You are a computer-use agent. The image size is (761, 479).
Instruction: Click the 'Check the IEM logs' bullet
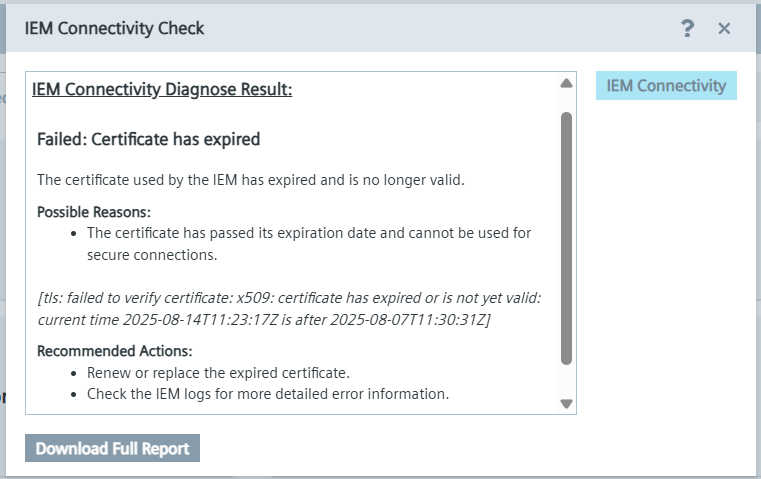coord(268,394)
